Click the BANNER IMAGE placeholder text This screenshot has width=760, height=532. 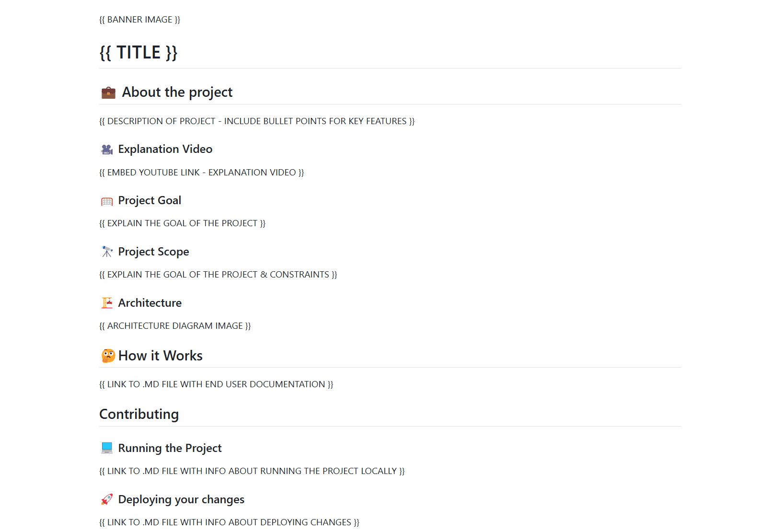point(139,20)
